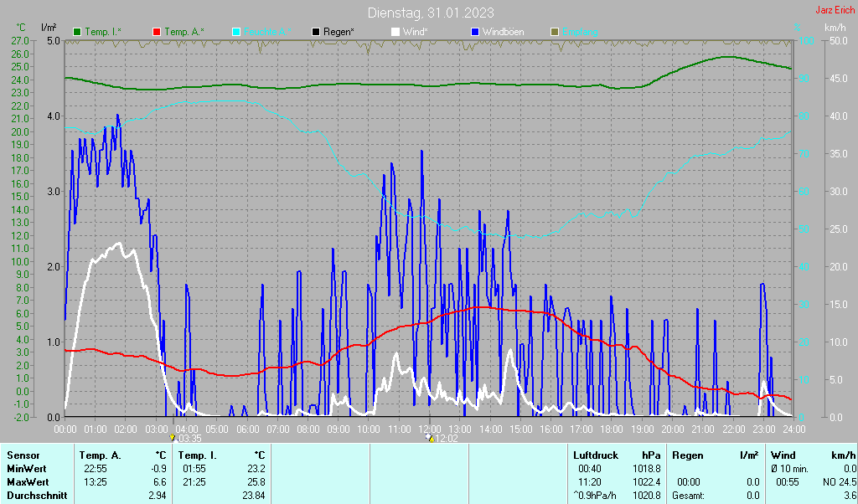
Task: Click the 'Temp. A.' column header in table
Action: pos(101,455)
